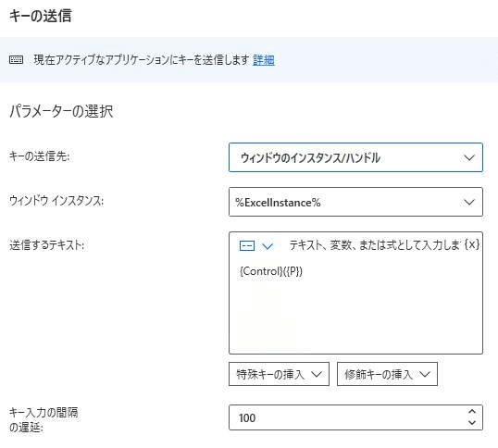
Task: Open the 特殊キーの挿入 menu button
Action: pos(279,374)
